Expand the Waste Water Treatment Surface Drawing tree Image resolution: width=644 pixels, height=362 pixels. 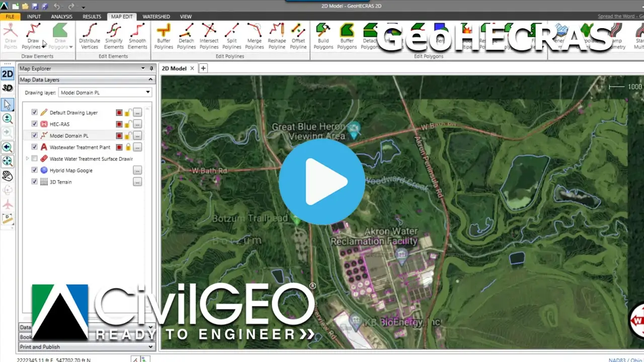(x=28, y=158)
